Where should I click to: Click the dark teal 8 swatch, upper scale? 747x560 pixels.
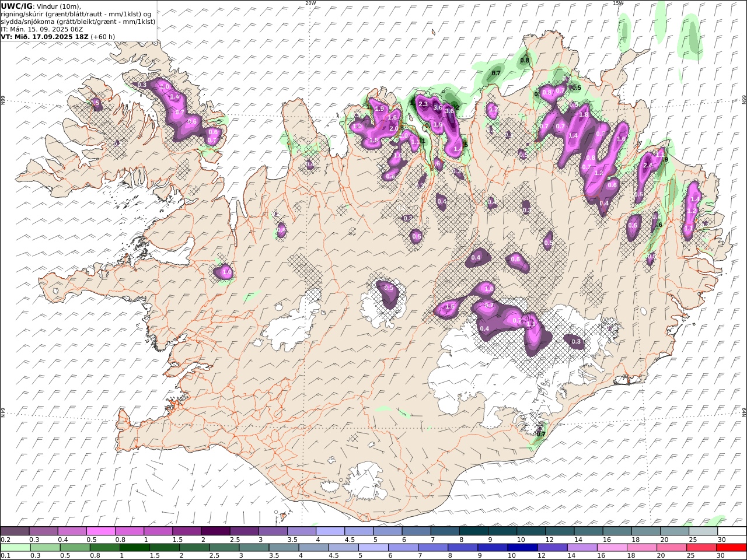tap(473, 531)
